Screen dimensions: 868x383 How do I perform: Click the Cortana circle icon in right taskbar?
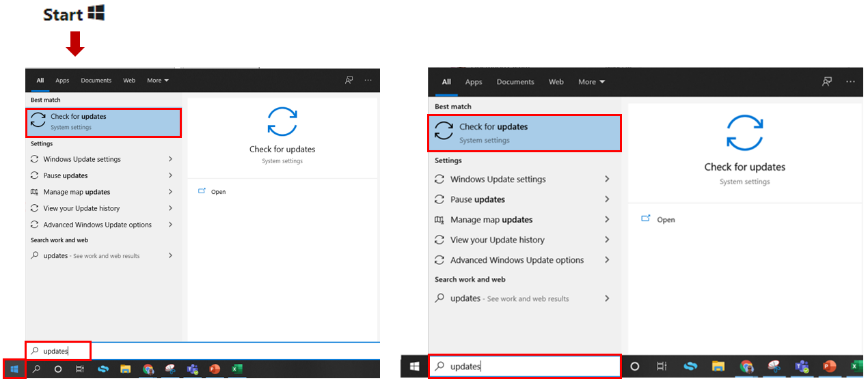coord(634,367)
